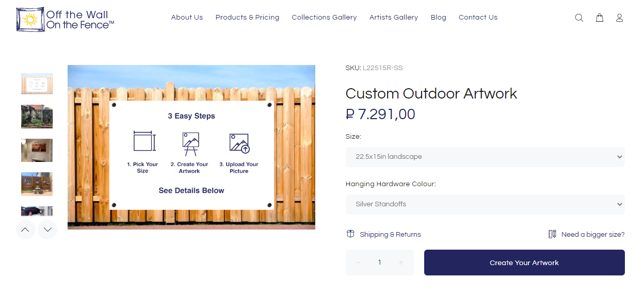Image resolution: width=644 pixels, height=294 pixels.
Task: Open Artists Gallery menu item
Action: pos(394,18)
